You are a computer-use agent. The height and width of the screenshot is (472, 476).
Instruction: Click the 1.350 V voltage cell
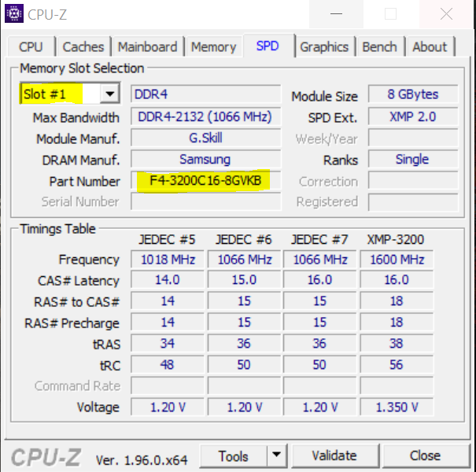point(397,407)
